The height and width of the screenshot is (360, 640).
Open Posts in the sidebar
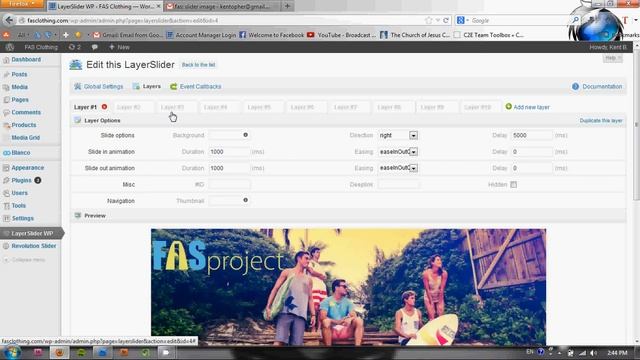[x=19, y=74]
